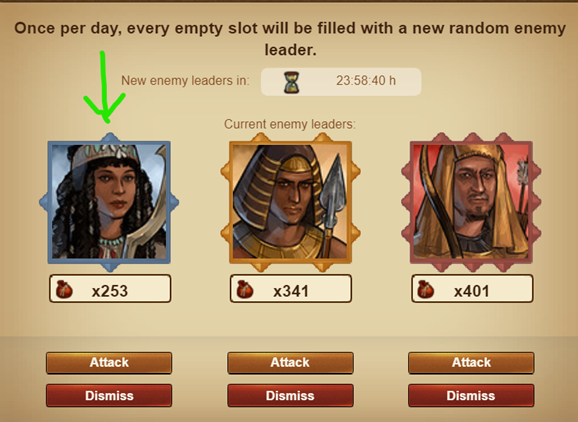This screenshot has width=578, height=422.
Task: Attack the blue-framed enemy leader
Action: pyautogui.click(x=109, y=363)
